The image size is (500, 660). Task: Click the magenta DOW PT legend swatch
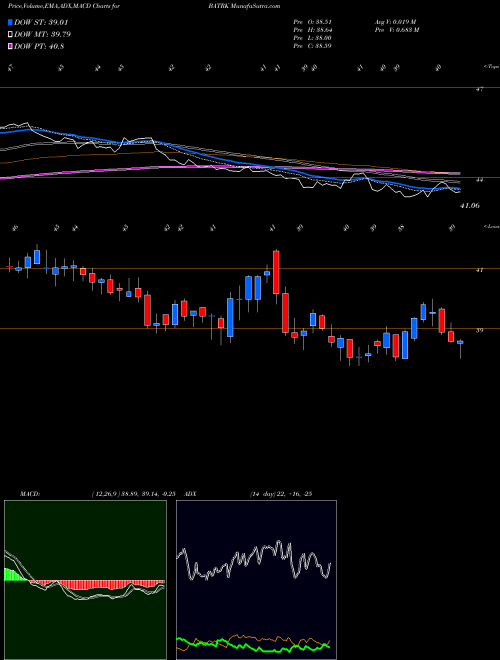10,46
